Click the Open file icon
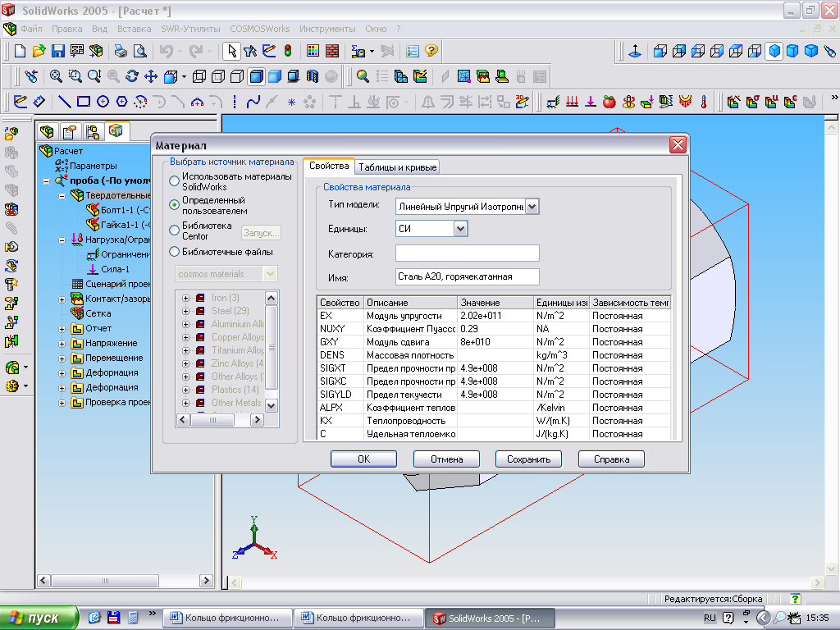Viewport: 840px width, 630px height. [x=39, y=51]
